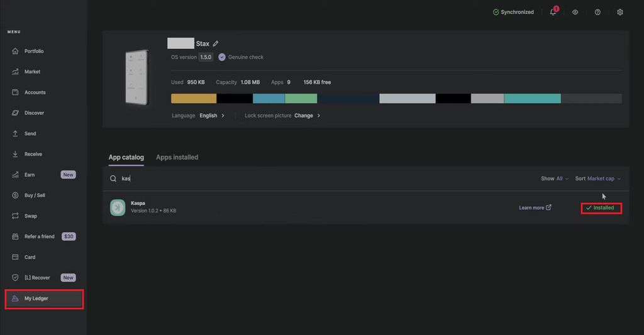Image resolution: width=644 pixels, height=335 pixels.
Task: Click the Swap arrows icon
Action: tap(15, 216)
